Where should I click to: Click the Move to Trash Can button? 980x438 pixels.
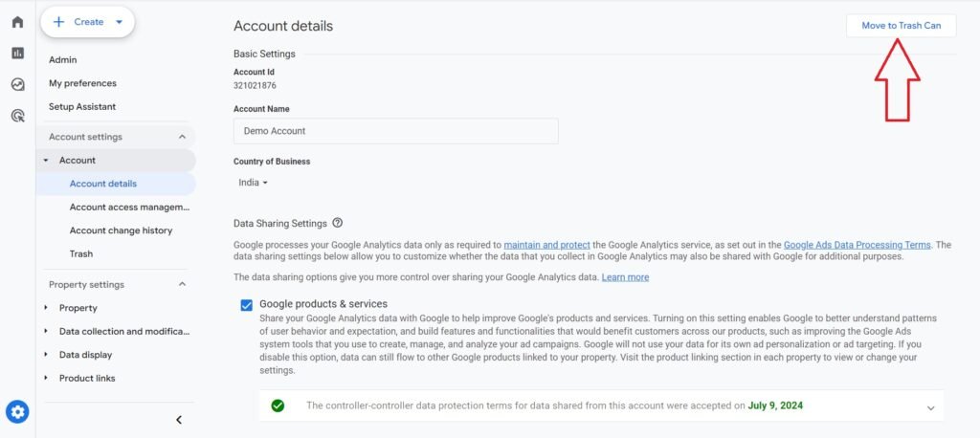click(x=901, y=26)
